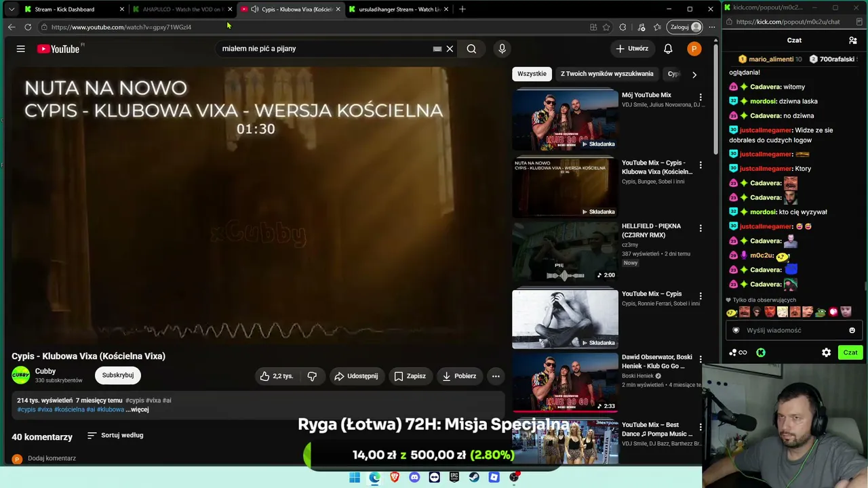Open options for YouTube Mix Cypis Klubowa Vixa
868x488 pixels.
701,165
